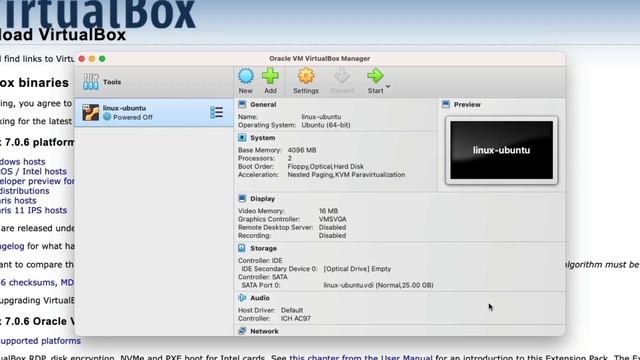Click the Storage section disk icon
The image size is (640, 360).
tap(242, 248)
